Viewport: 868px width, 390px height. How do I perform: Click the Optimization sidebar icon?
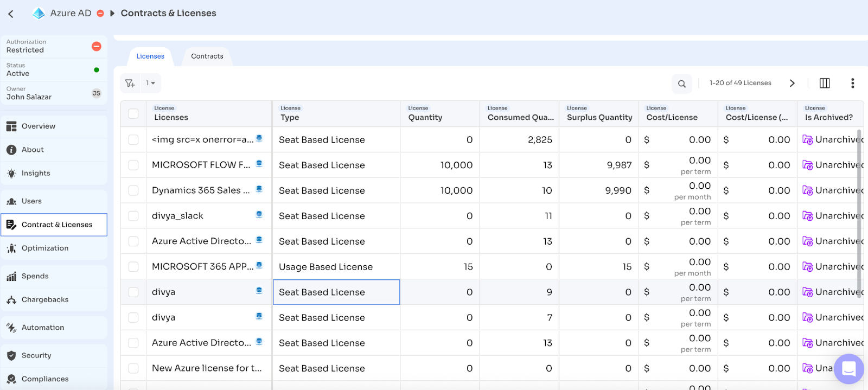(x=11, y=248)
